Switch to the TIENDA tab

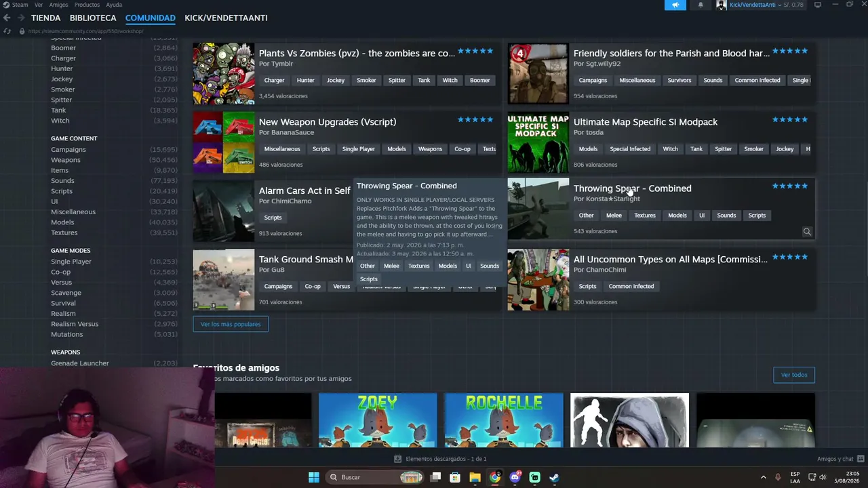click(x=45, y=18)
